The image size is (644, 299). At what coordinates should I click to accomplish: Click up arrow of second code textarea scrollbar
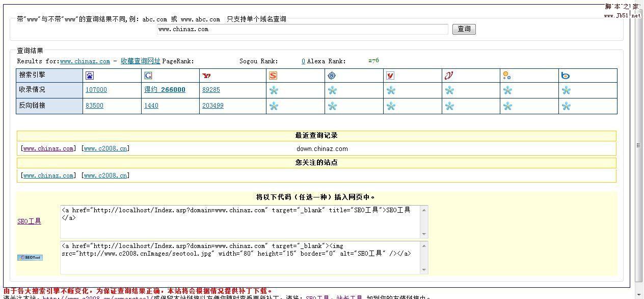[x=424, y=245]
